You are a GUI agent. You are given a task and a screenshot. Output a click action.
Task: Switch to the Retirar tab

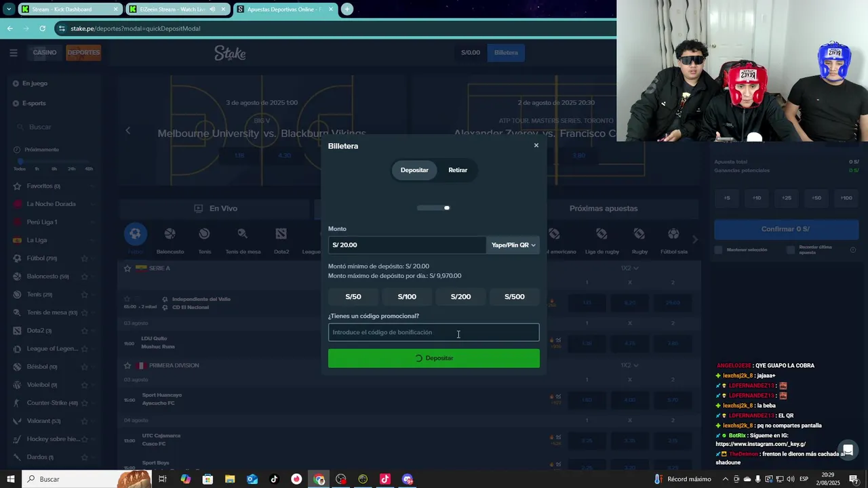pos(458,170)
